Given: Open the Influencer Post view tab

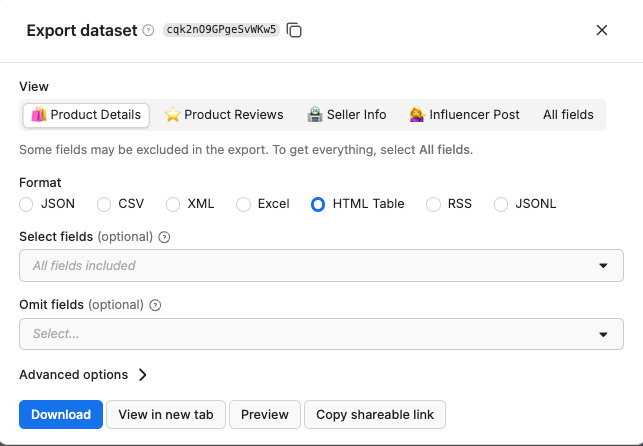Looking at the screenshot, I should tap(464, 115).
